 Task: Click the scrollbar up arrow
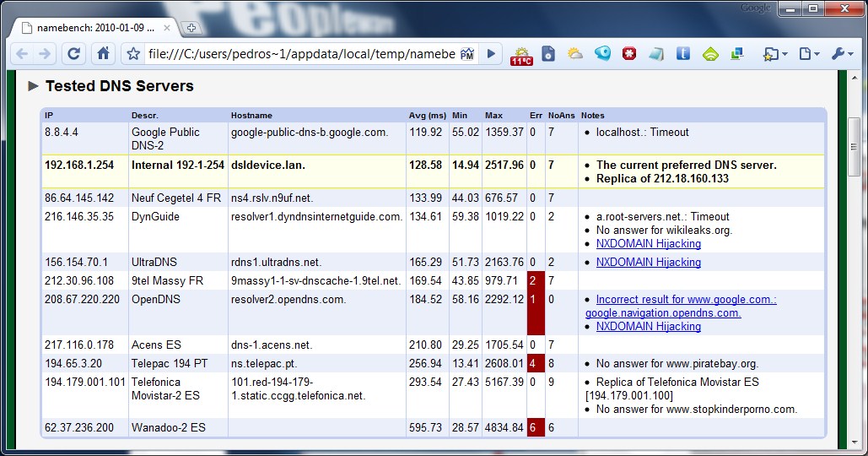tap(855, 78)
